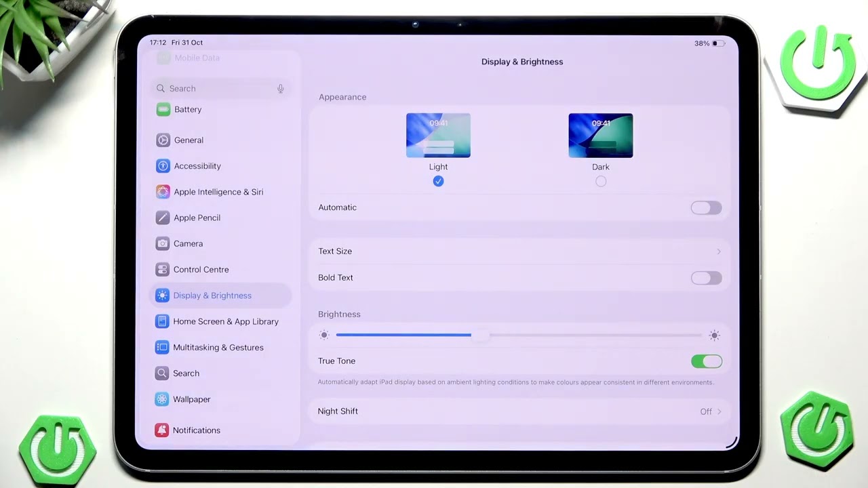Open the Night Shift row

pos(519,411)
